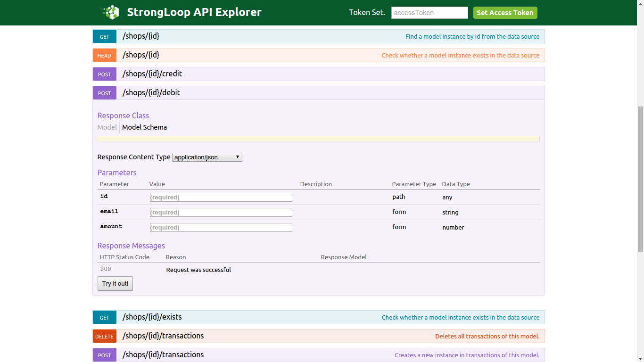The width and height of the screenshot is (644, 362).
Task: Click the 'number' data type cell
Action: click(453, 227)
